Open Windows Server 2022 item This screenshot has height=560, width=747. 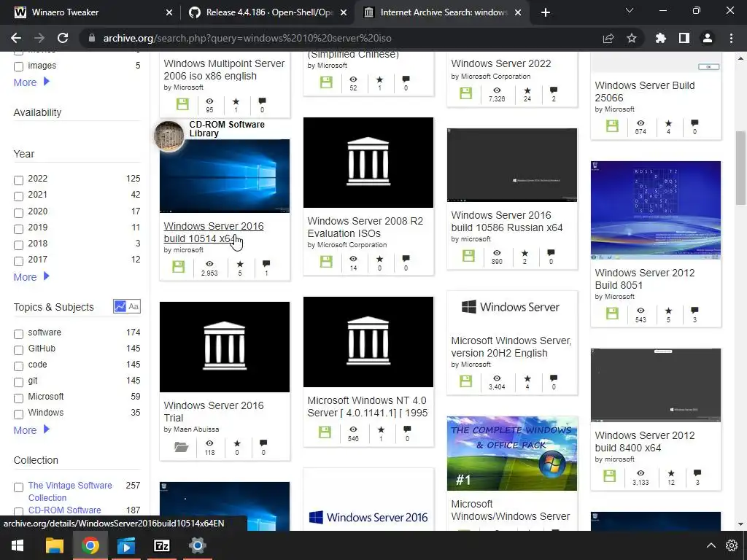click(x=500, y=63)
